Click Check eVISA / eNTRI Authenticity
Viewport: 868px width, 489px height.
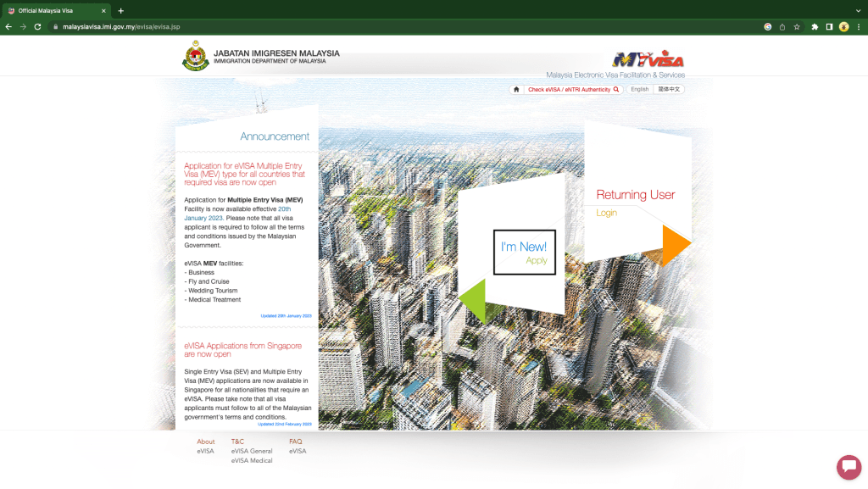[573, 89]
